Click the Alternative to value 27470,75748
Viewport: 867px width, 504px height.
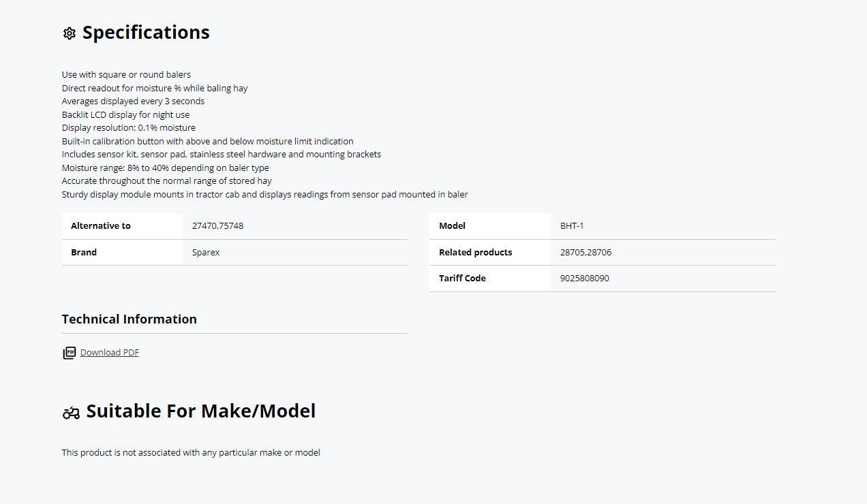[x=217, y=226]
